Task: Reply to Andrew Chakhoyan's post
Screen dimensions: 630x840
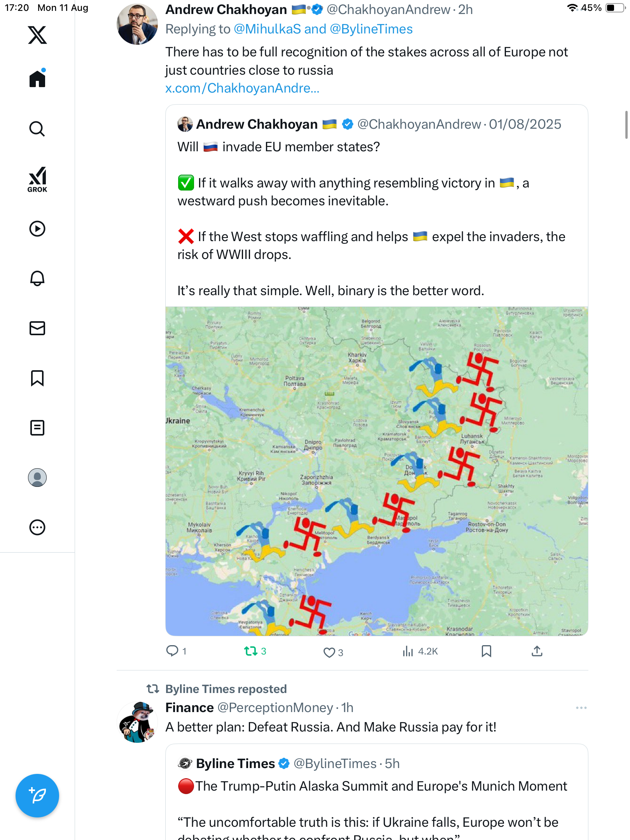Action: pyautogui.click(x=172, y=651)
